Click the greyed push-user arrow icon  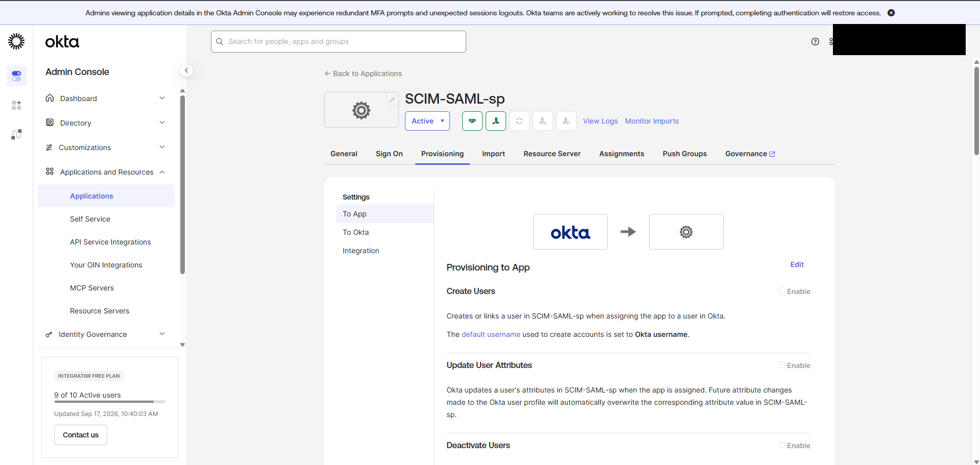(x=543, y=121)
